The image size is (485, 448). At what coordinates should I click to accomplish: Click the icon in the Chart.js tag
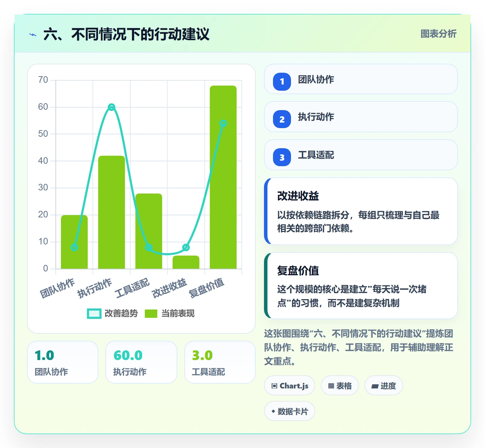coord(274,386)
